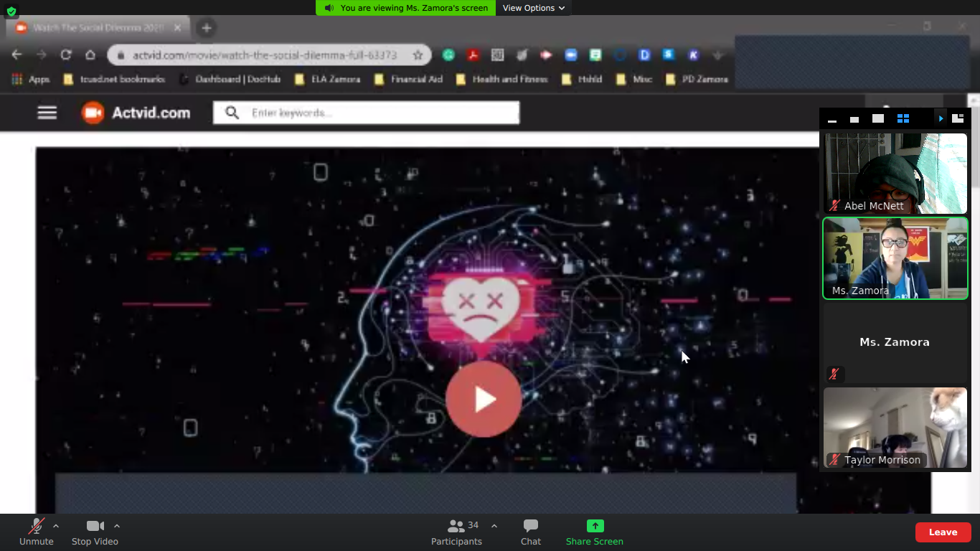Click the blue D extension icon
Image resolution: width=980 pixels, height=551 pixels.
tap(644, 55)
